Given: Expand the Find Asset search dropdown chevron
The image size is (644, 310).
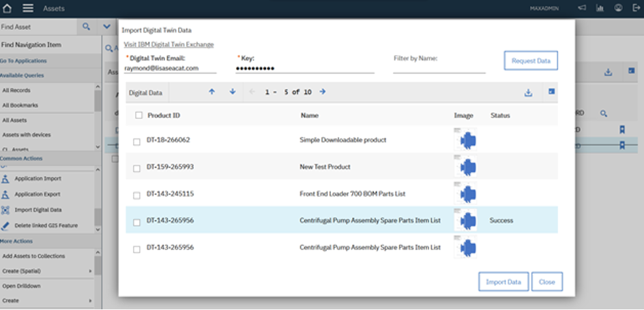Looking at the screenshot, I should click(x=107, y=27).
